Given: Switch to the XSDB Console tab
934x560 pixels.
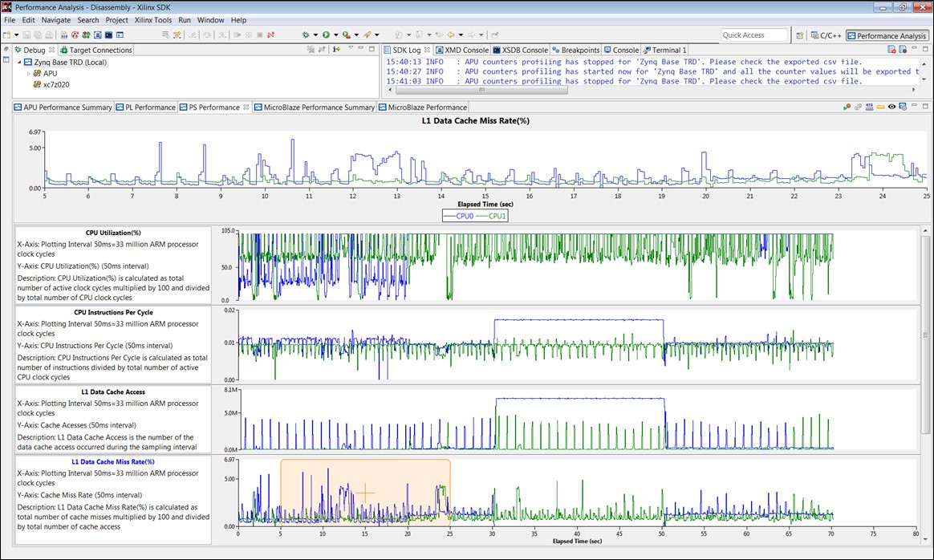Looking at the screenshot, I should click(520, 50).
